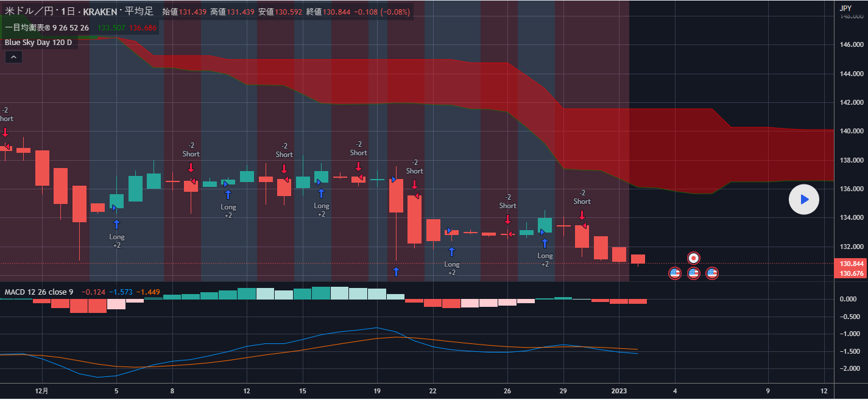Select the 一目均衡表 9 26 52 26 indicator legend
This screenshot has height=400, width=868.
(x=46, y=28)
